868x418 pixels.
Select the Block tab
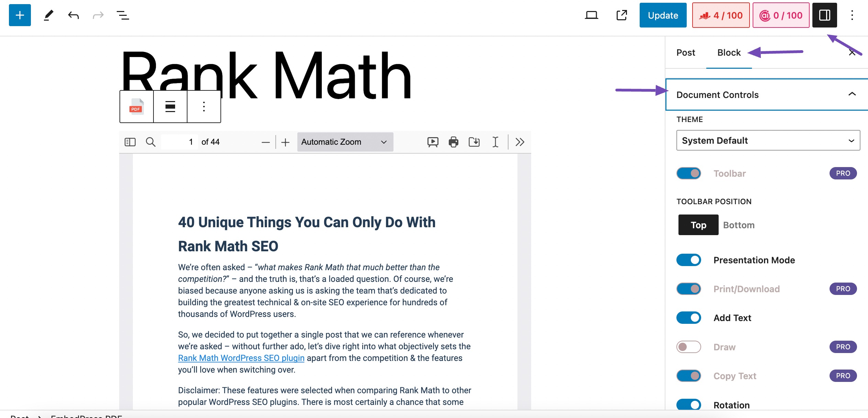pos(729,53)
